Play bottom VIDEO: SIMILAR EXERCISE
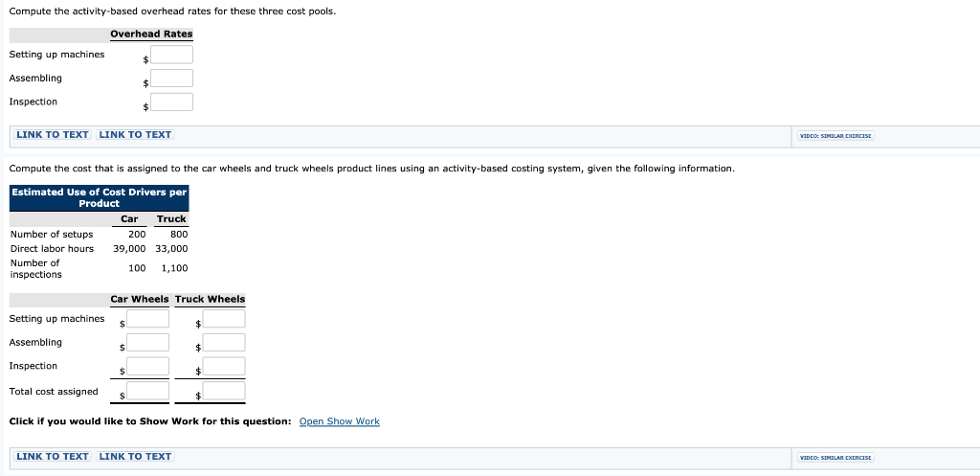The height and width of the screenshot is (476, 980). (x=835, y=458)
